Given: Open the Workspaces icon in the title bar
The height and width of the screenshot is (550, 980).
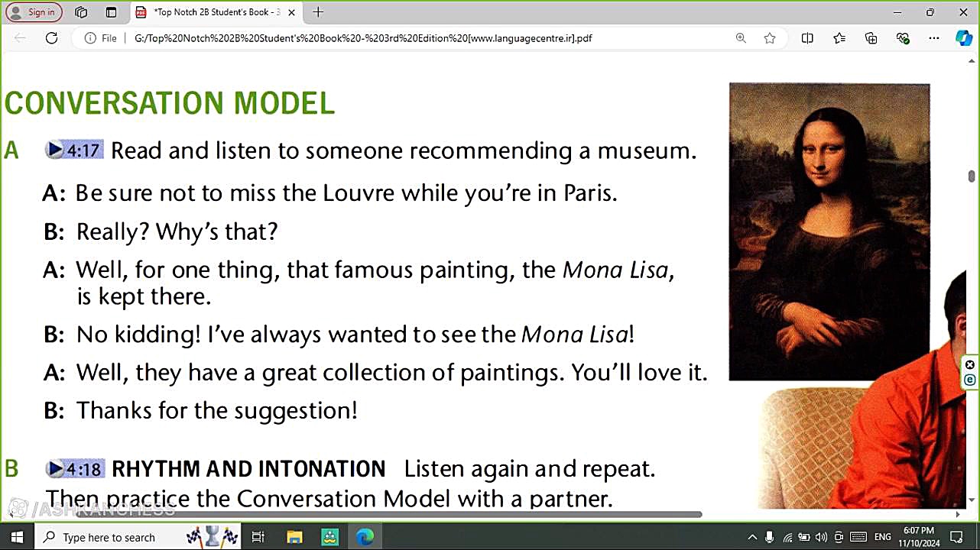Looking at the screenshot, I should point(81,12).
